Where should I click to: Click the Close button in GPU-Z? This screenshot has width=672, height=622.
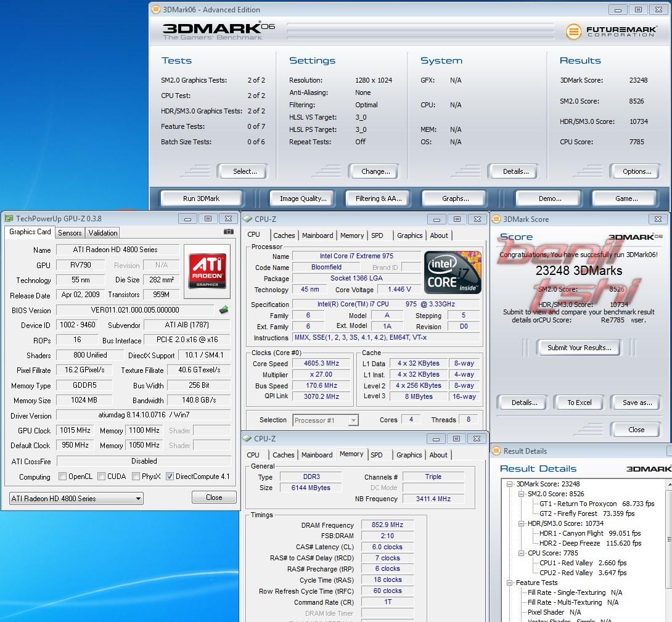pyautogui.click(x=214, y=497)
